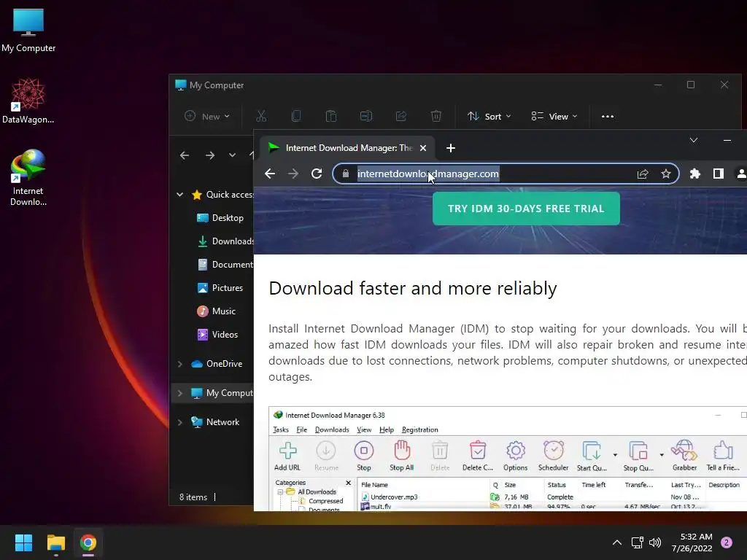The height and width of the screenshot is (560, 747).
Task: Go forward in File Explorer
Action: pyautogui.click(x=209, y=155)
